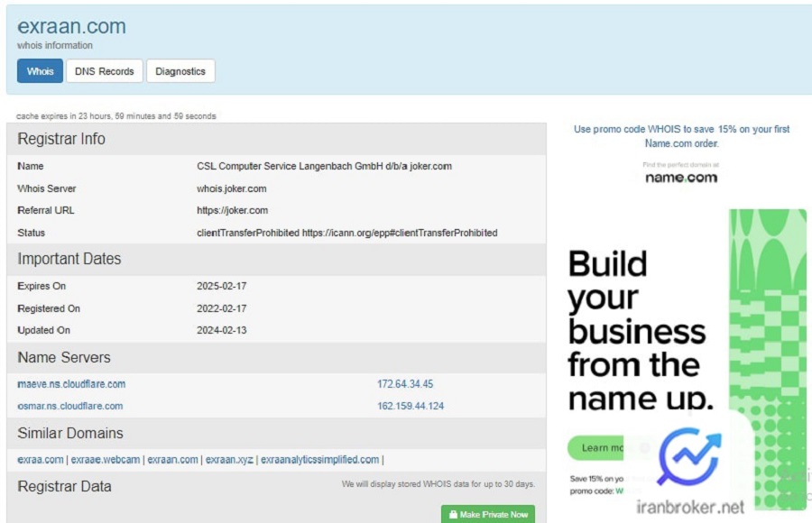
Task: Select the clientTransferProhibited status value
Action: pyautogui.click(x=347, y=233)
